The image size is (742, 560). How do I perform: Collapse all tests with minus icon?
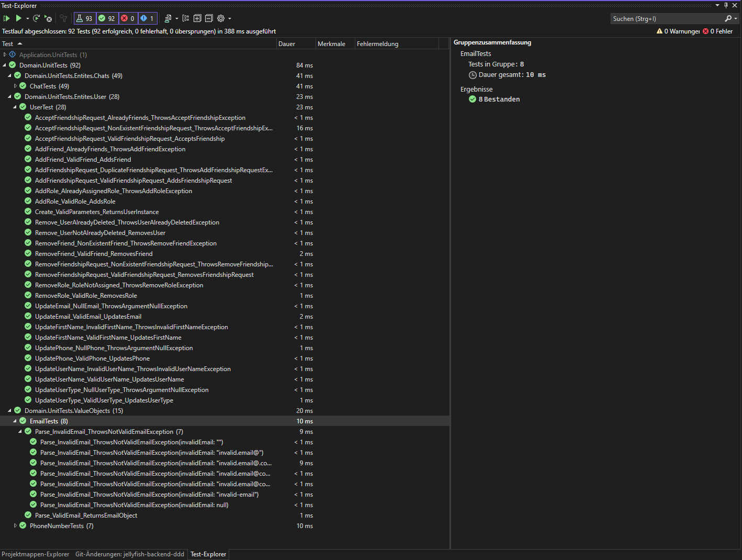(209, 18)
